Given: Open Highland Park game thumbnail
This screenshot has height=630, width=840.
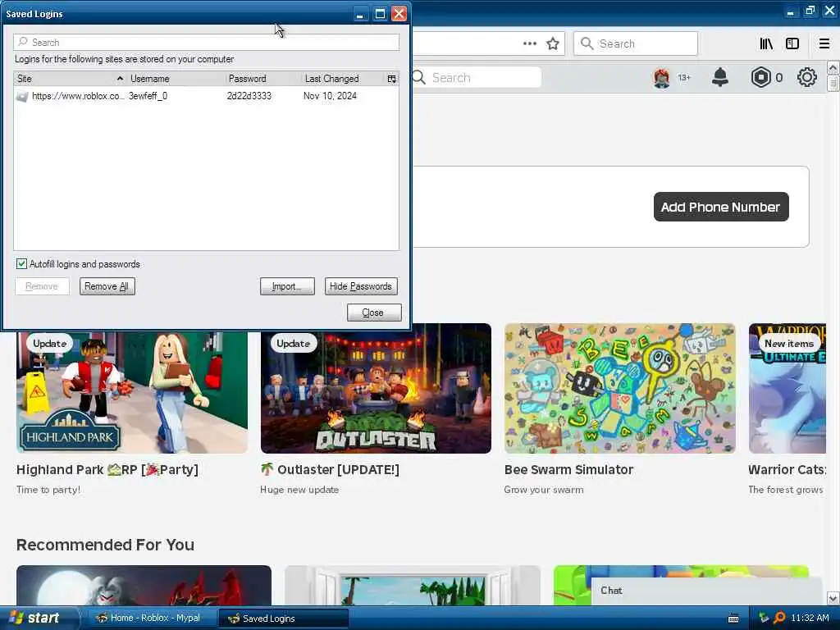Looking at the screenshot, I should [x=132, y=391].
